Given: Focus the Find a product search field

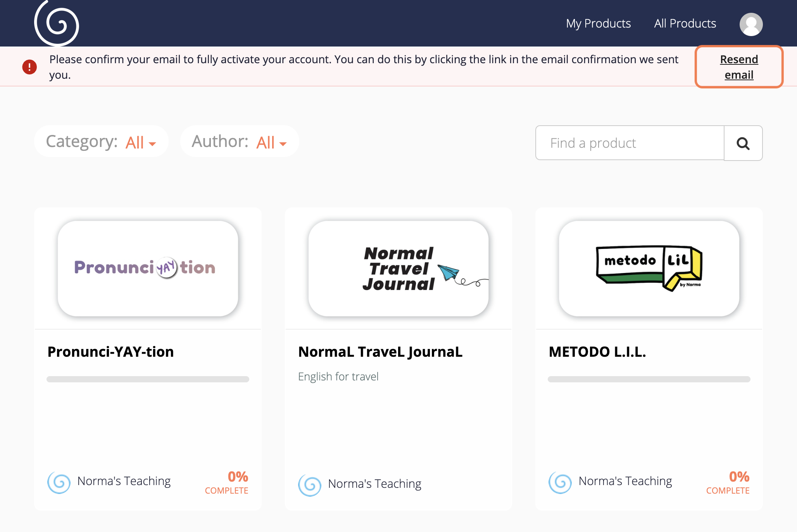Looking at the screenshot, I should pos(630,143).
